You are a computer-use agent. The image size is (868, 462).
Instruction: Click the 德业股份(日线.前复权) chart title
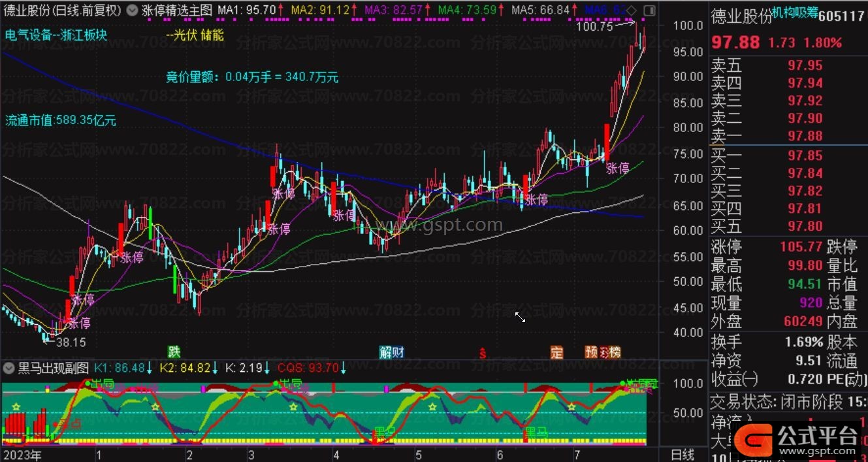click(x=62, y=10)
